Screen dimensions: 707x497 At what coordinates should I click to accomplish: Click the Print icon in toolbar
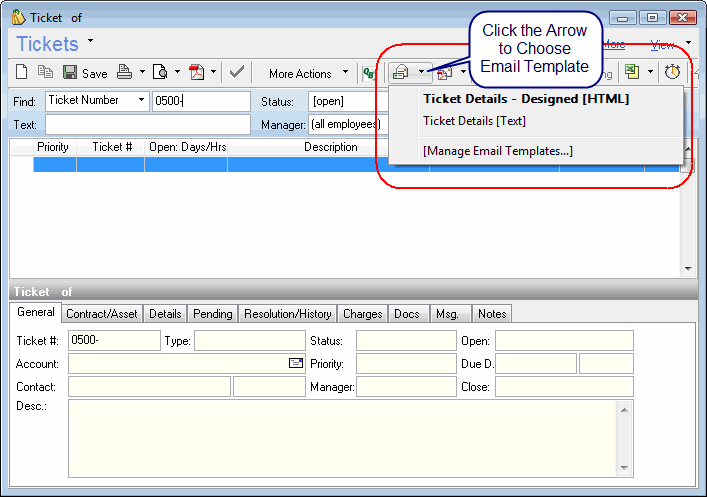[124, 73]
